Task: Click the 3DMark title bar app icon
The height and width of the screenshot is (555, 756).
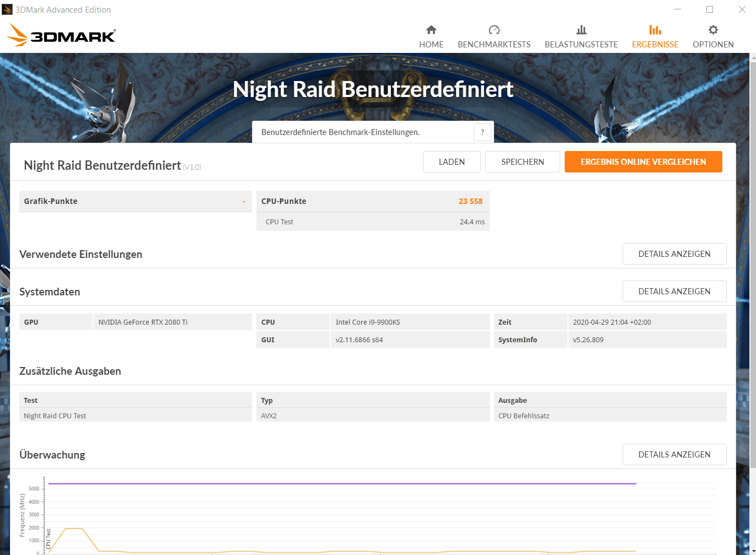Action: pos(7,9)
